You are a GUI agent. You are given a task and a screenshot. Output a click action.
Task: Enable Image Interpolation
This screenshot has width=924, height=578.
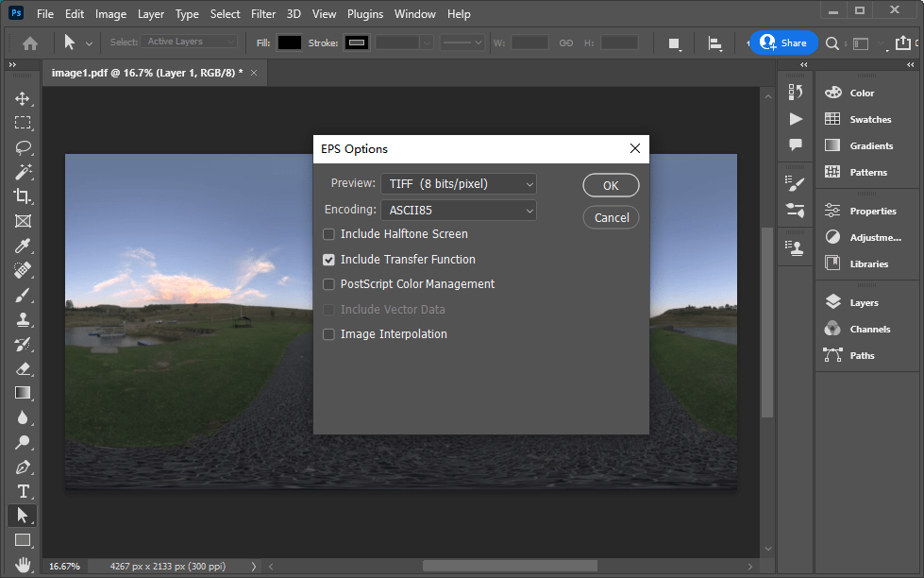328,333
